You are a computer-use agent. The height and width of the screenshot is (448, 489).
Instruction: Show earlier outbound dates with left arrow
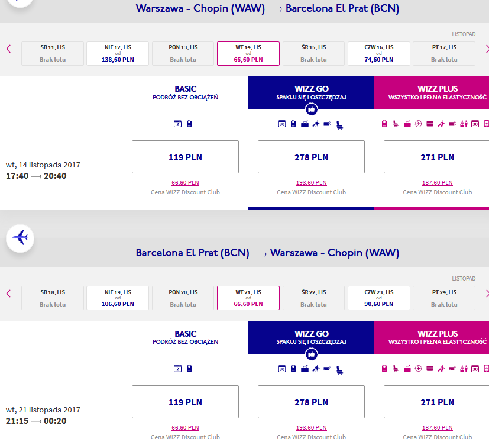coord(9,49)
